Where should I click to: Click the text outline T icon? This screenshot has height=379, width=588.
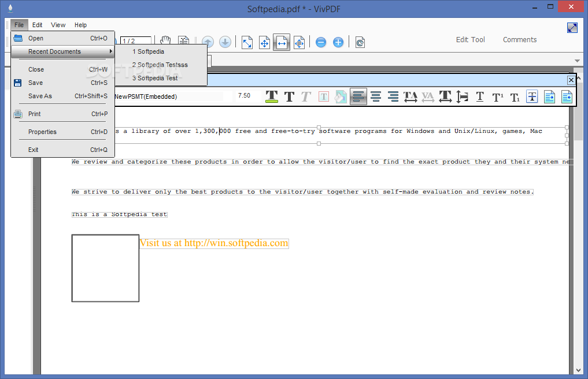[x=324, y=96]
